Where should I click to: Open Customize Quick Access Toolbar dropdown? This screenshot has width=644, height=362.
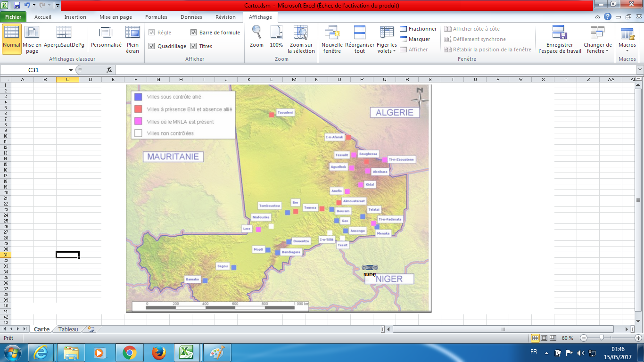[x=58, y=5]
